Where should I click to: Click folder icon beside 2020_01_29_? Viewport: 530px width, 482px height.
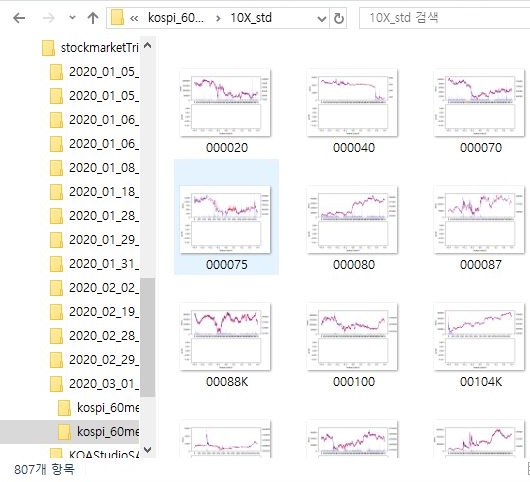point(56,240)
